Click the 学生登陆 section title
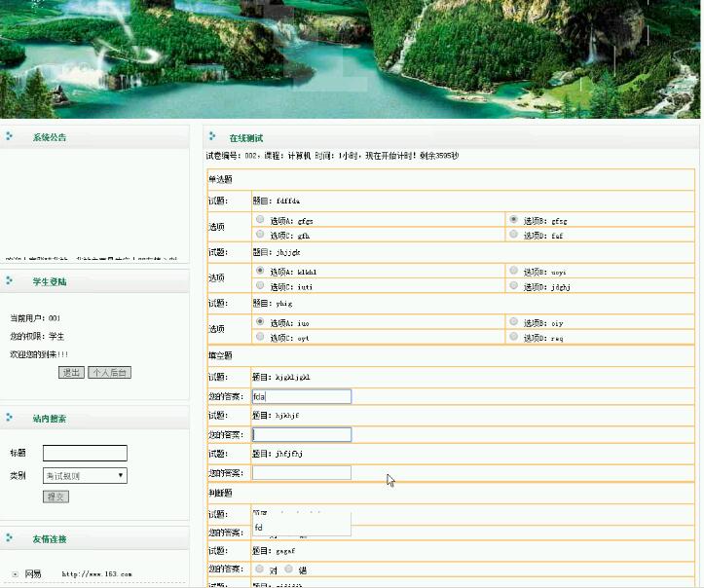This screenshot has width=704, height=588. (50, 282)
